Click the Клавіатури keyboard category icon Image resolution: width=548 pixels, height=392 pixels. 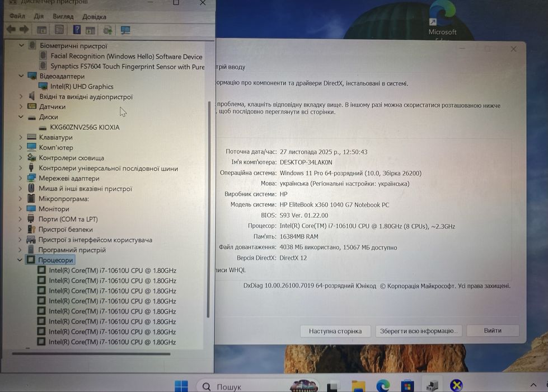coord(31,137)
